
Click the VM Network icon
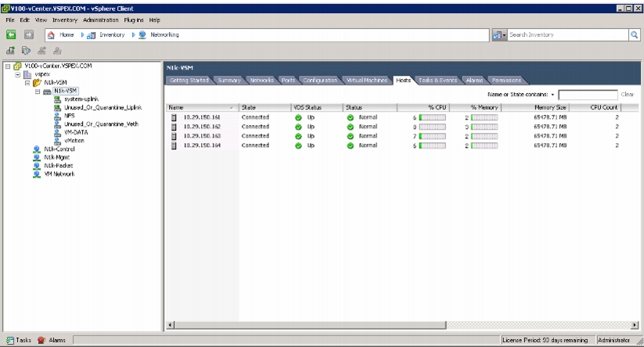[37, 174]
